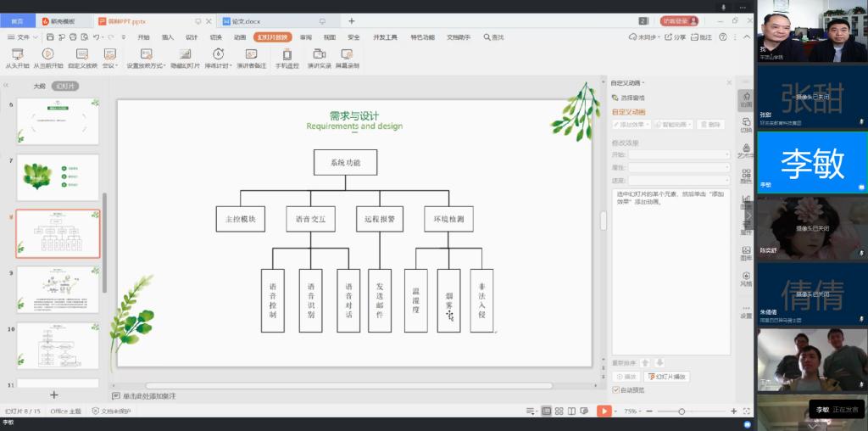This screenshot has height=431, width=868.
Task: Switch to the 论文.docx document tab
Action: coord(246,21)
